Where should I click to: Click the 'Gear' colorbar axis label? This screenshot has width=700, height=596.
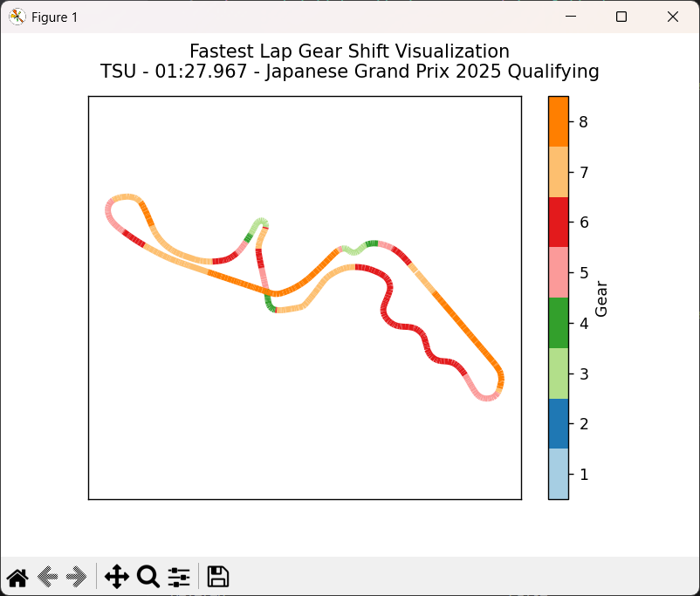point(601,298)
